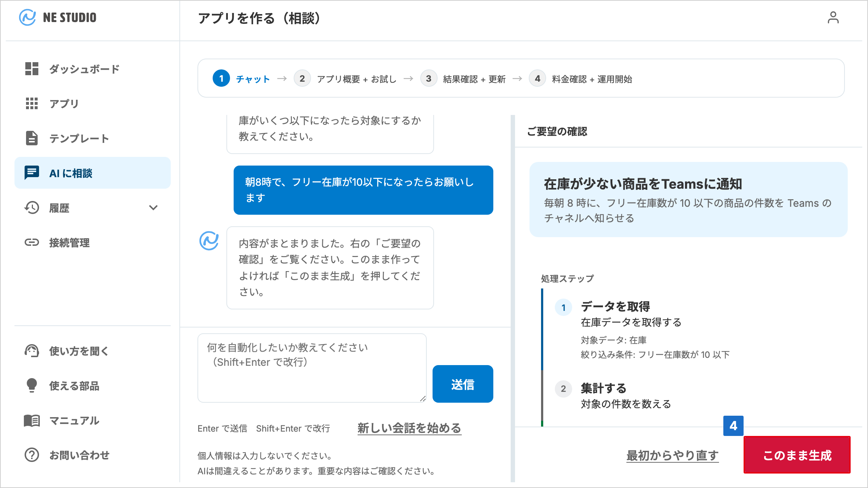The height and width of the screenshot is (488, 868).
Task: Click the 新しい会話を始める link
Action: click(409, 428)
